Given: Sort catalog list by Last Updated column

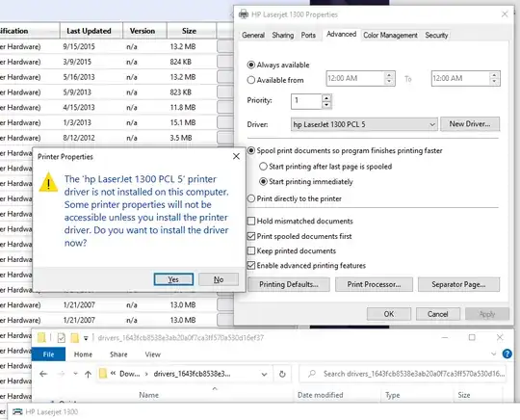Looking at the screenshot, I should (89, 31).
